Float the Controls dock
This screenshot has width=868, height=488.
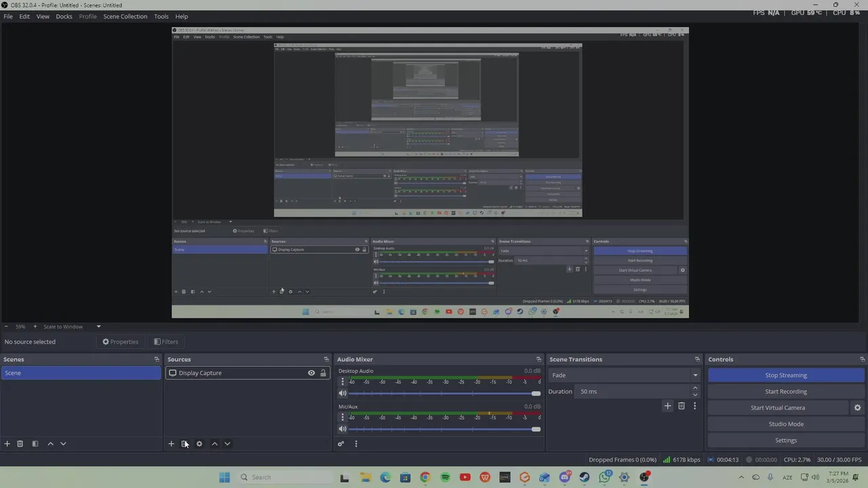tap(863, 359)
